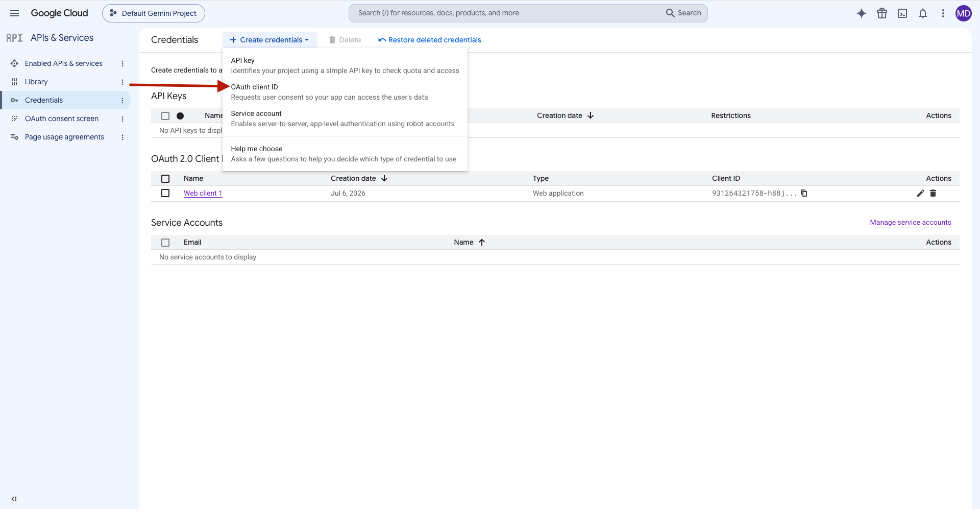Open Gemini AI assistant sparkle icon
The image size is (980, 522).
pyautogui.click(x=862, y=13)
